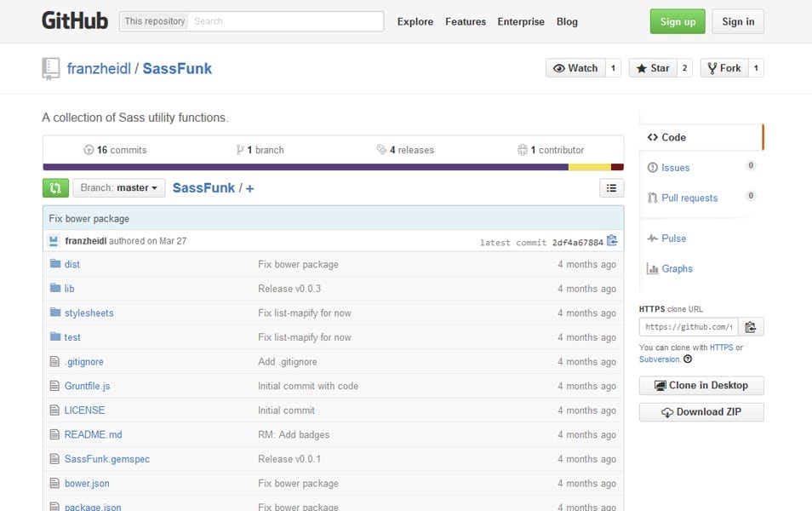Open the Enterprise menu
The width and height of the screenshot is (812, 511).
click(520, 21)
